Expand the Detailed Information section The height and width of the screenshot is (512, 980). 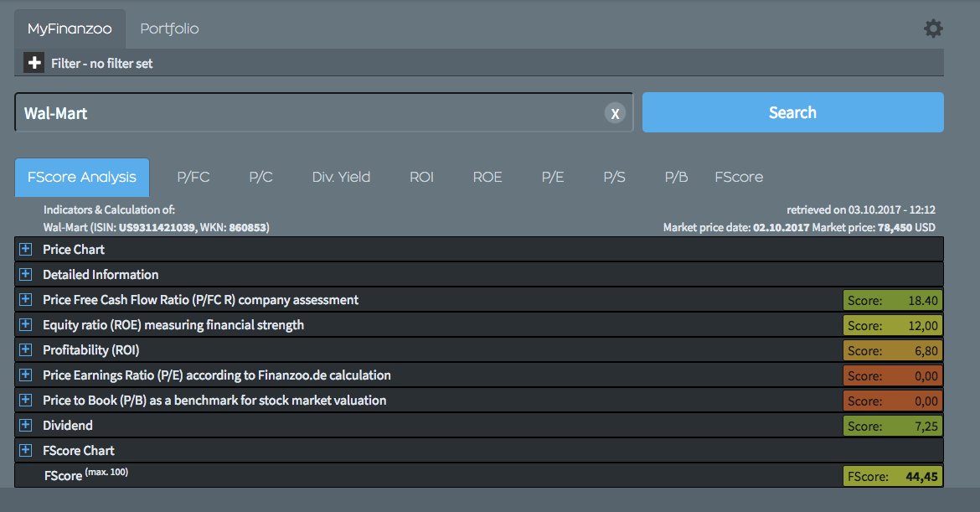tap(25, 274)
